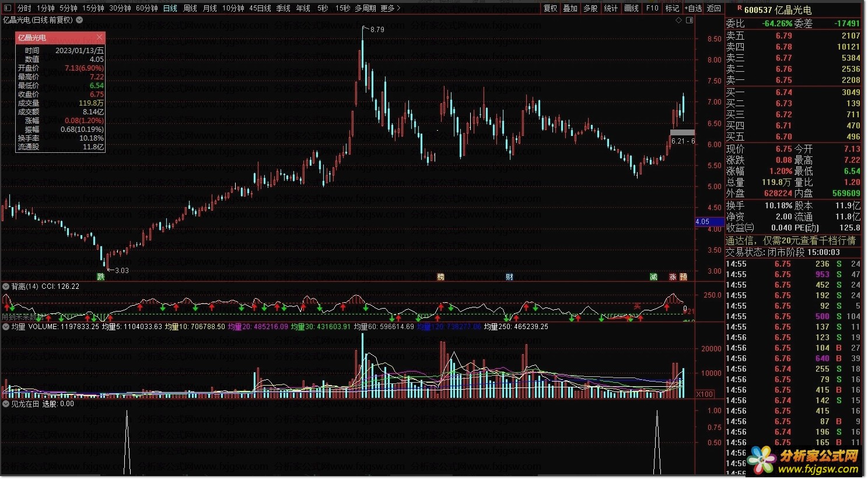Click the 返回 button

[x=715, y=8]
